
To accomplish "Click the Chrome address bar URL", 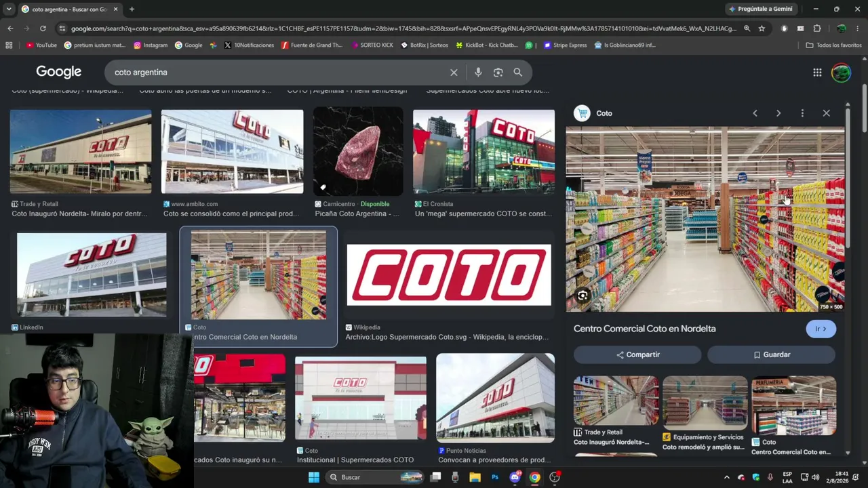I will point(403,28).
